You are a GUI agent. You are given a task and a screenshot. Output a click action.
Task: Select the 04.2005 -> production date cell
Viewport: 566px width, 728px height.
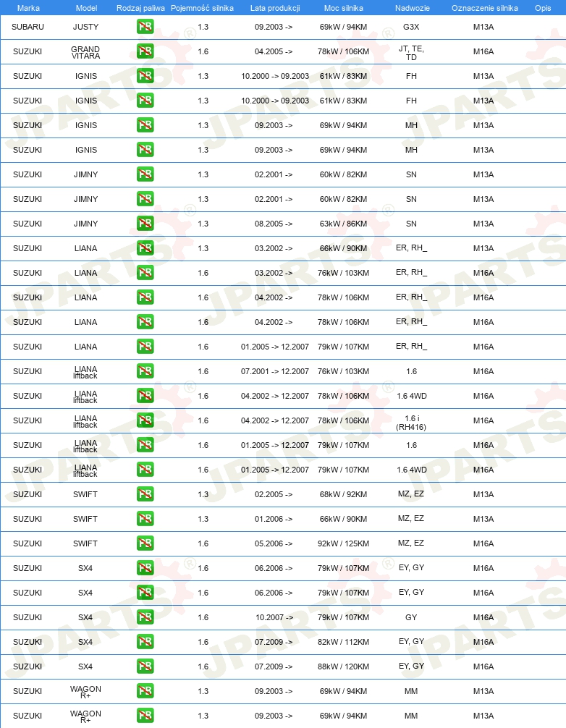[x=274, y=51]
